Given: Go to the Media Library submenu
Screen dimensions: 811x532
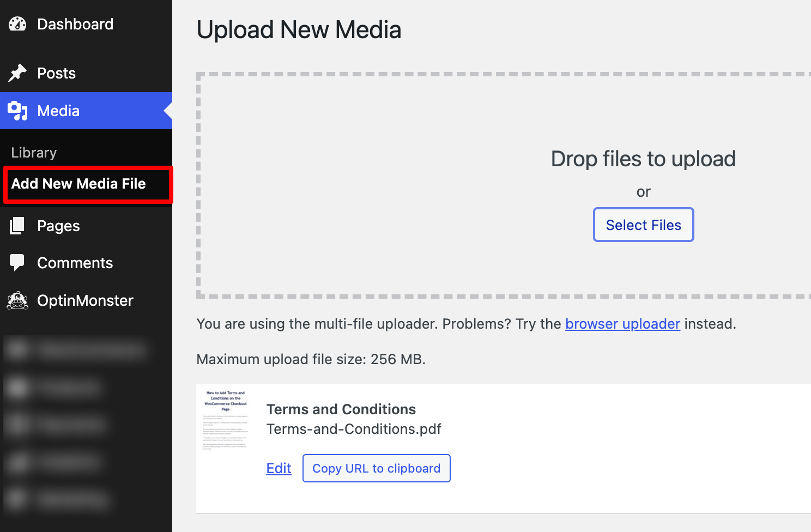Looking at the screenshot, I should coord(34,153).
